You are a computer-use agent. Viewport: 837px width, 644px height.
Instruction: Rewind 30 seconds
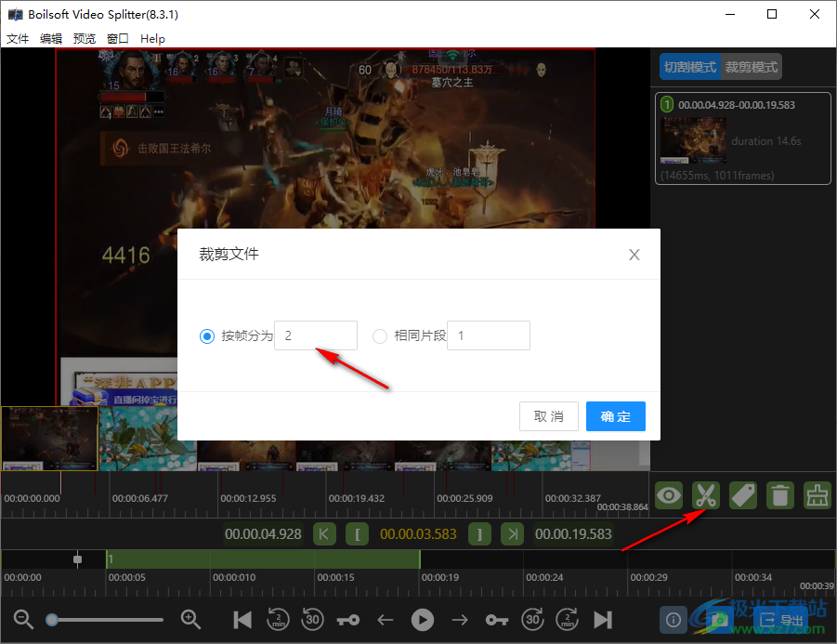click(x=312, y=620)
